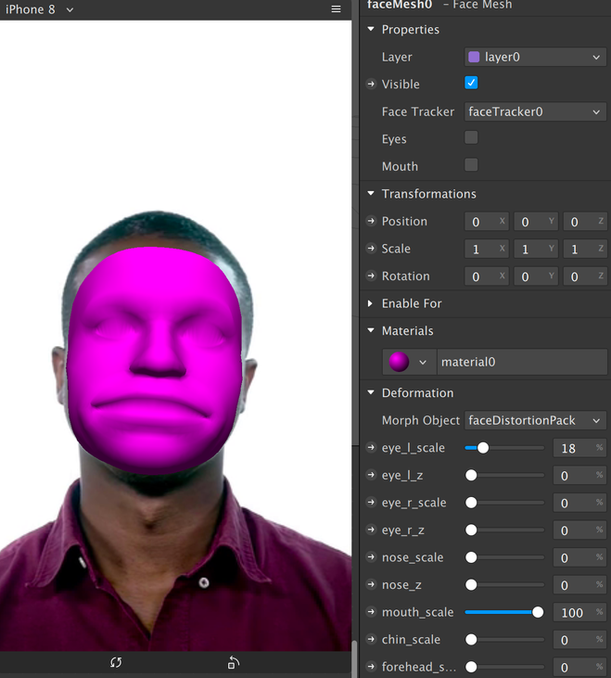Collapse the Transformations section
The width and height of the screenshot is (611, 678).
pos(371,194)
